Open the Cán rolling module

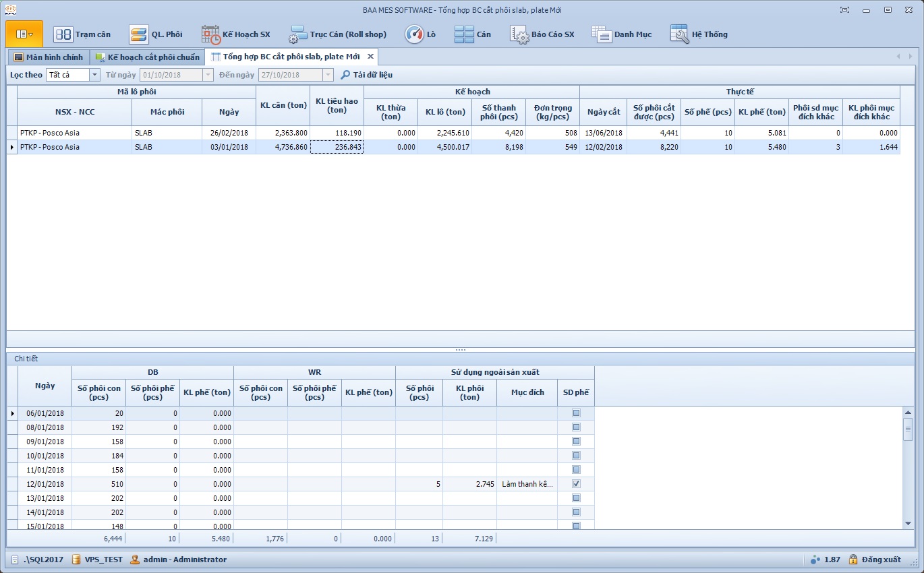tap(473, 34)
